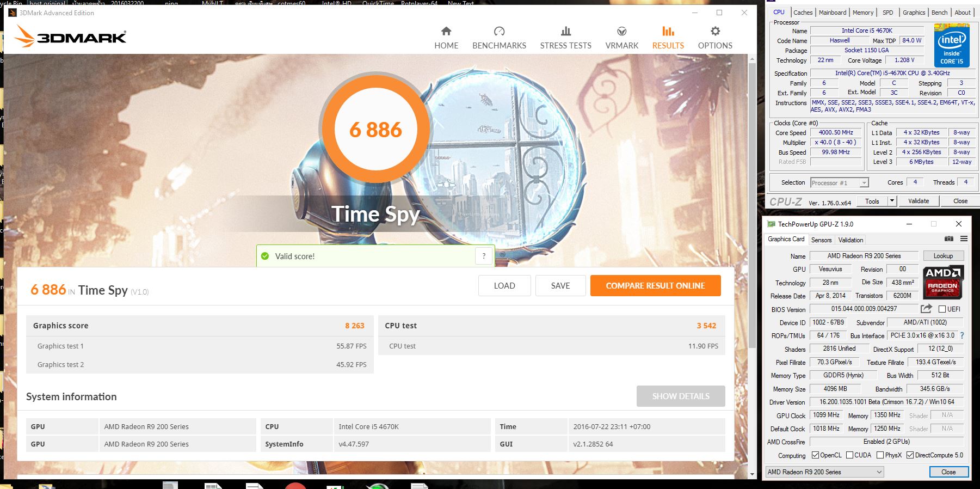Switch to the About tab in CPU-Z
The image size is (980, 489).
(x=963, y=13)
